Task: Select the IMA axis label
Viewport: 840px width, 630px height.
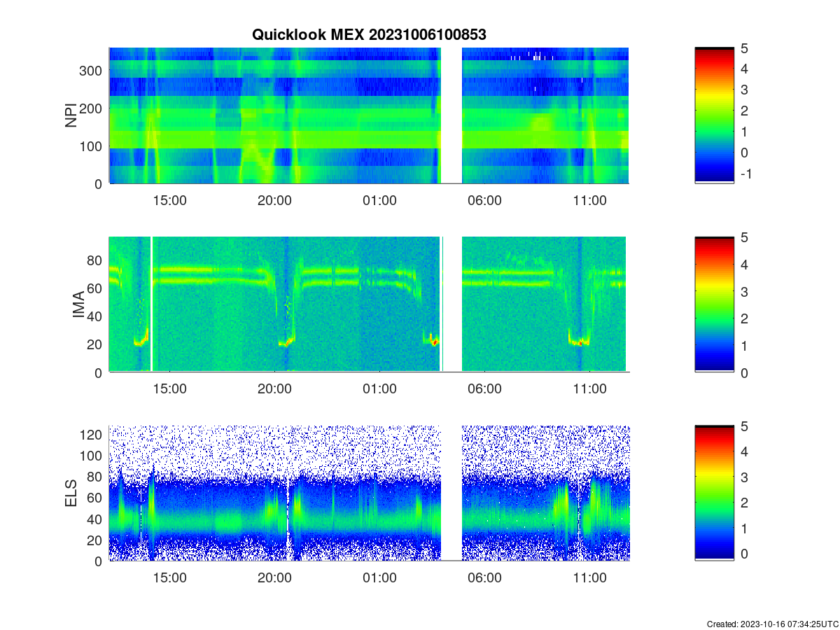Action: point(78,305)
